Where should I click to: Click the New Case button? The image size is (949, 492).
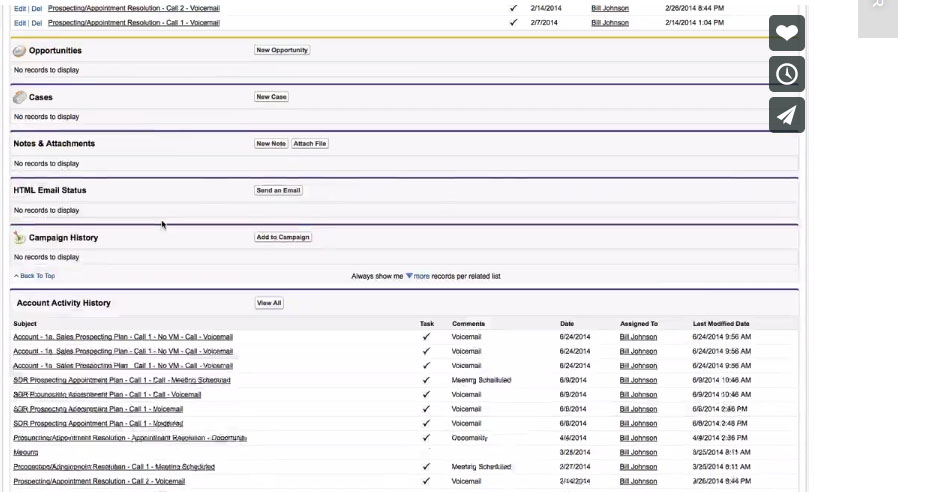[271, 97]
